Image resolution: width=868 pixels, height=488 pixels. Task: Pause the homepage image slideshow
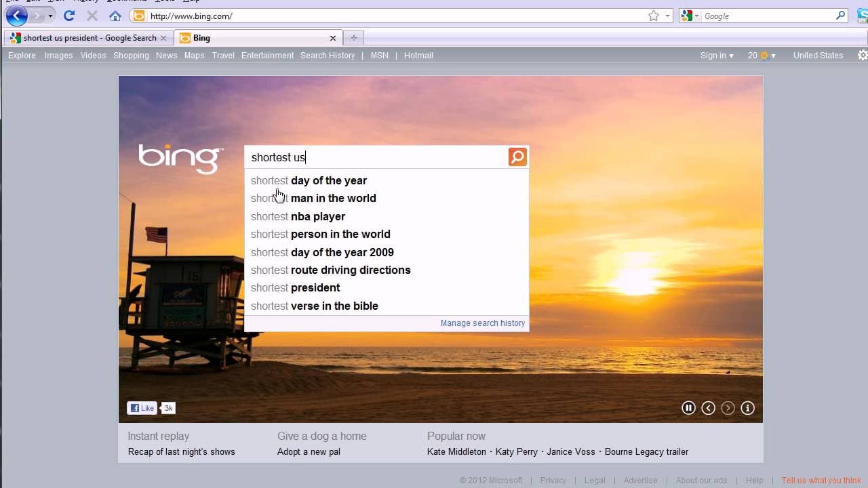[x=688, y=408]
